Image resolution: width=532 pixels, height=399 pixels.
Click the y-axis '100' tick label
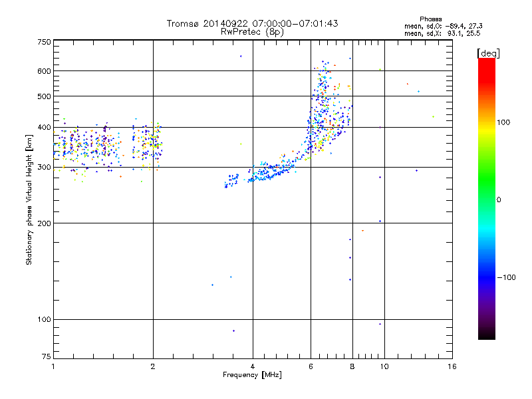pos(44,320)
